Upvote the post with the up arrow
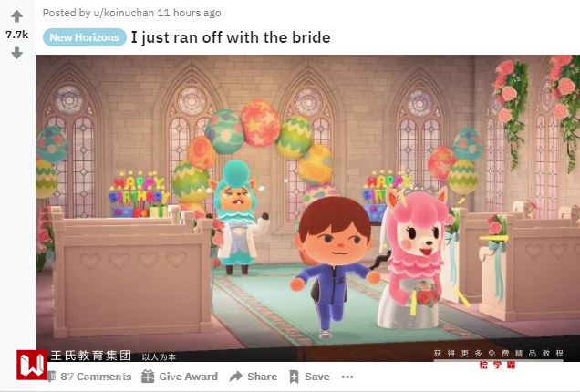 (x=16, y=15)
